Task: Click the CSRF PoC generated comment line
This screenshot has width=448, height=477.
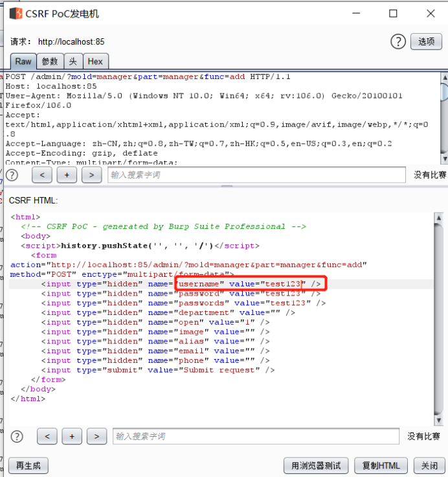Action: click(x=164, y=227)
